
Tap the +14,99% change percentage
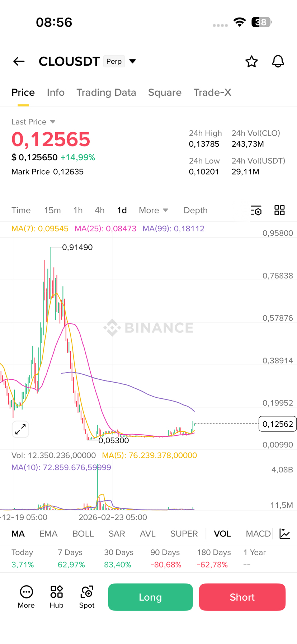click(78, 157)
